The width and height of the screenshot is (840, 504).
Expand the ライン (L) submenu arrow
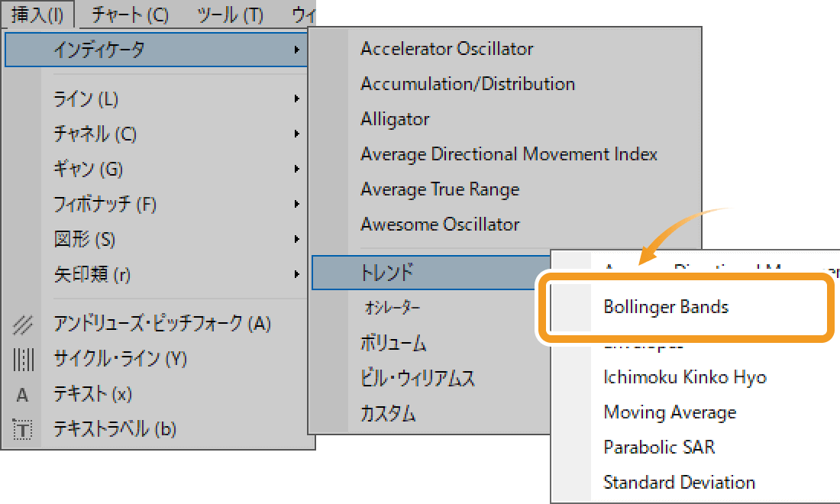297,99
